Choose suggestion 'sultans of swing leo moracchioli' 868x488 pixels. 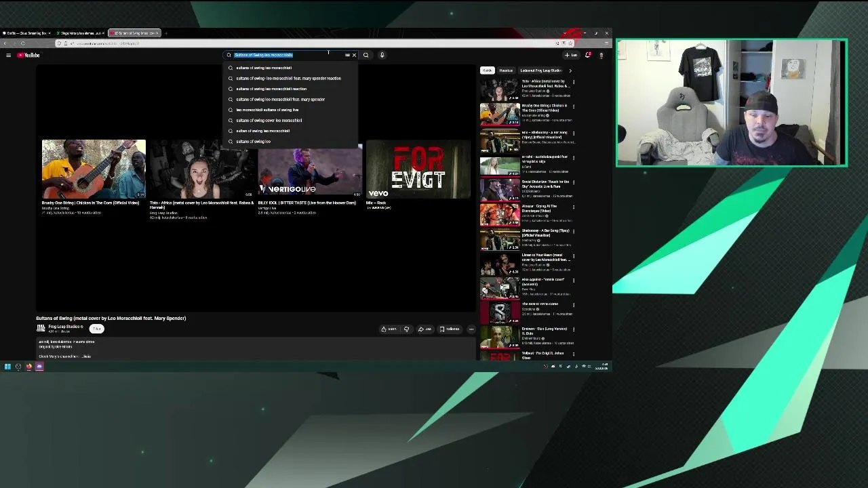tap(290, 68)
